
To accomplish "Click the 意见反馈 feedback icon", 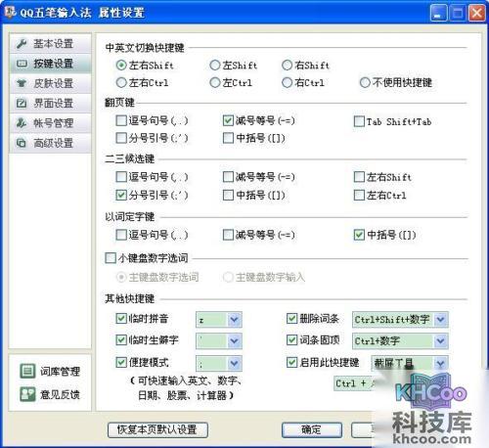I will pyautogui.click(x=27, y=394).
